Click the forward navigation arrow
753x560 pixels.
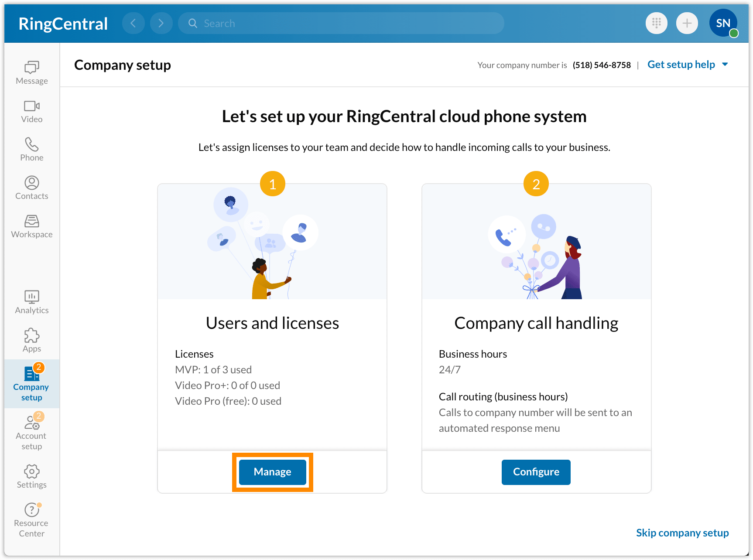[161, 23]
